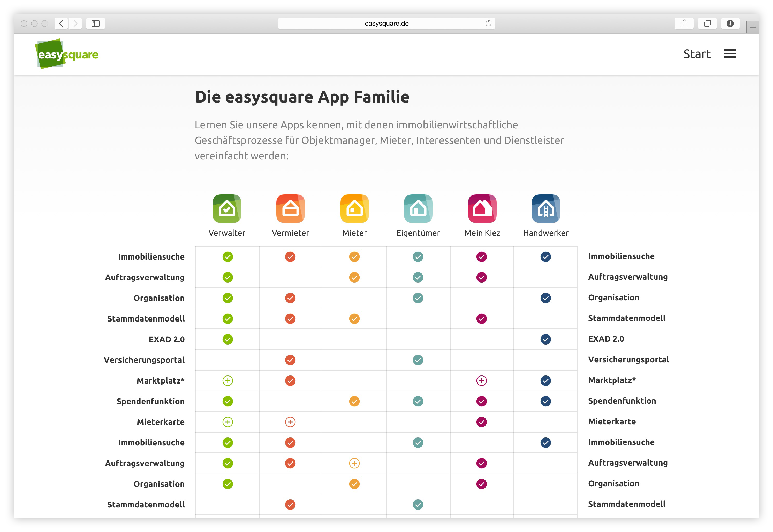Click Eigentümer checkmark in Versicherungsportal row
The image size is (773, 532).
418,360
